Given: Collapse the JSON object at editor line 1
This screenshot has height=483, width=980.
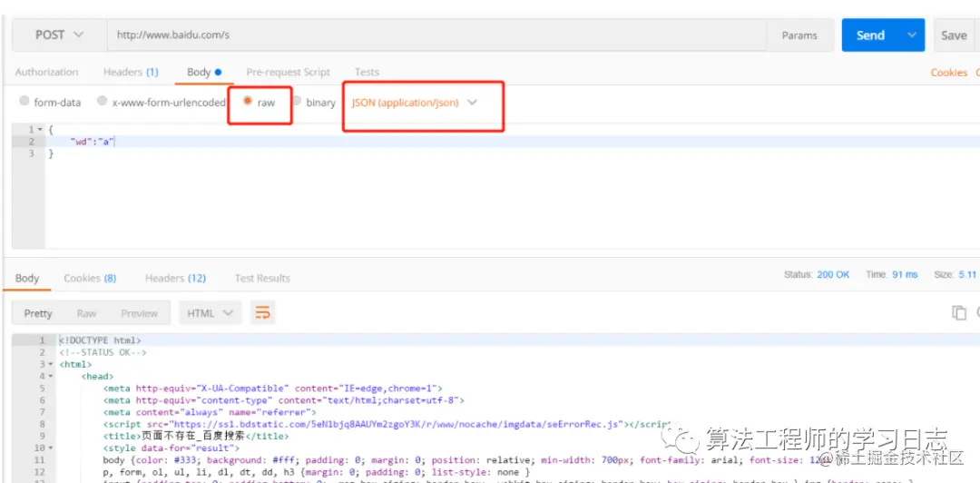Looking at the screenshot, I should 41,130.
